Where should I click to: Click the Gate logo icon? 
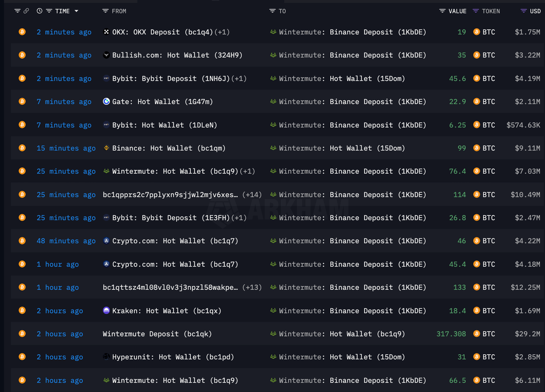[x=106, y=102]
